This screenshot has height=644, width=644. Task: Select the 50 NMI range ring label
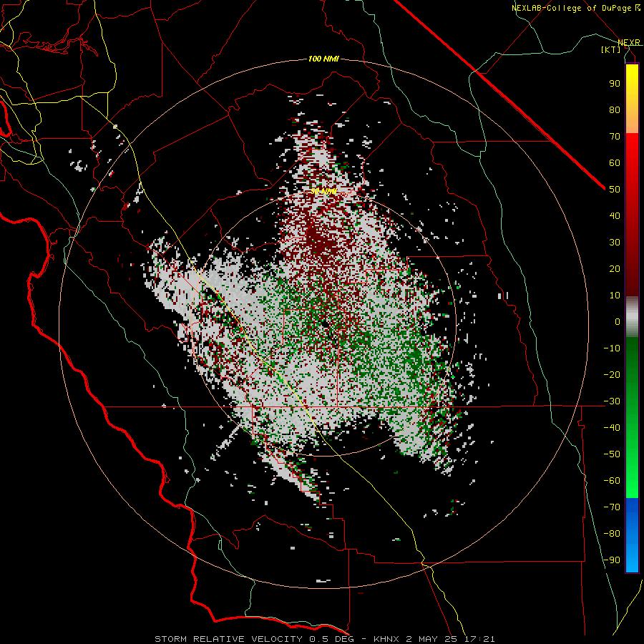[323, 191]
